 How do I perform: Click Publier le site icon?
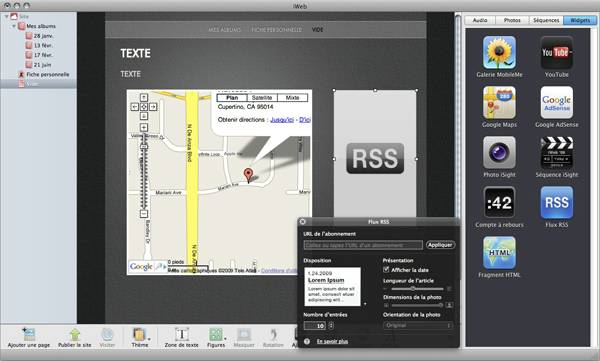pyautogui.click(x=75, y=334)
